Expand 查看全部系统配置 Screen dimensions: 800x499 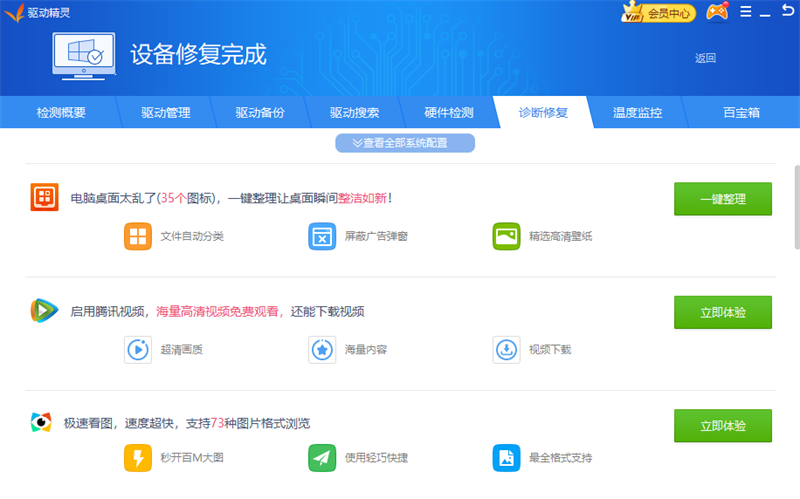coord(405,143)
